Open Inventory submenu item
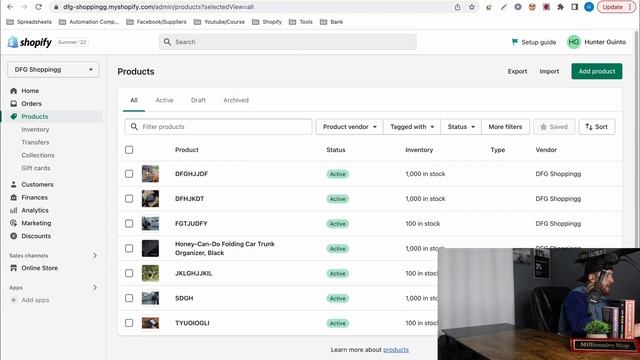 [x=35, y=129]
